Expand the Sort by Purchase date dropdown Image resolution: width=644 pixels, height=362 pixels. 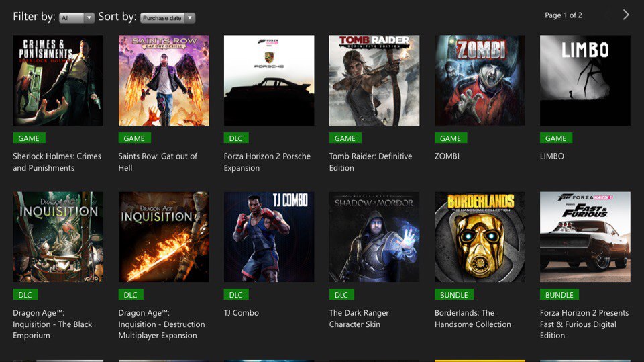tap(168, 18)
